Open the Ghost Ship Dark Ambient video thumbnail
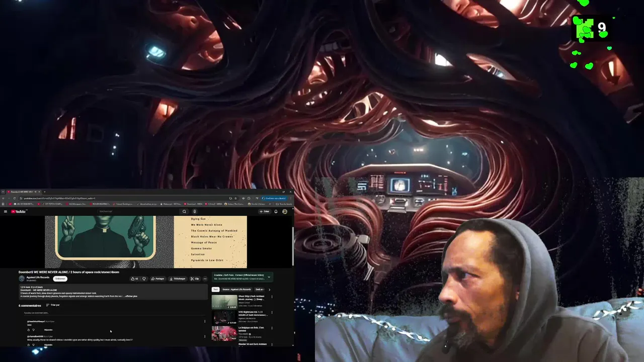 pyautogui.click(x=224, y=302)
